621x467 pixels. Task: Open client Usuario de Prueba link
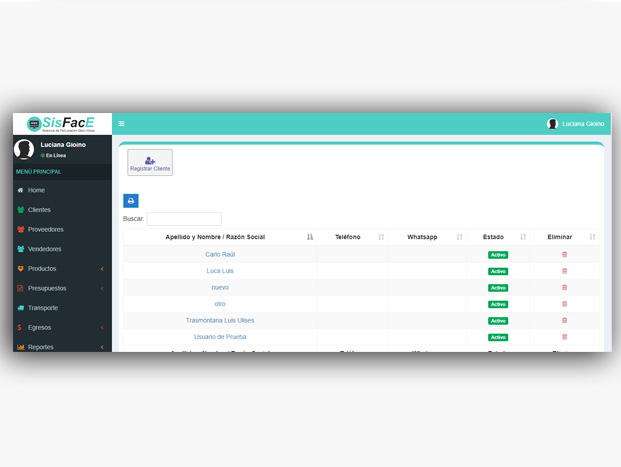[x=220, y=337]
